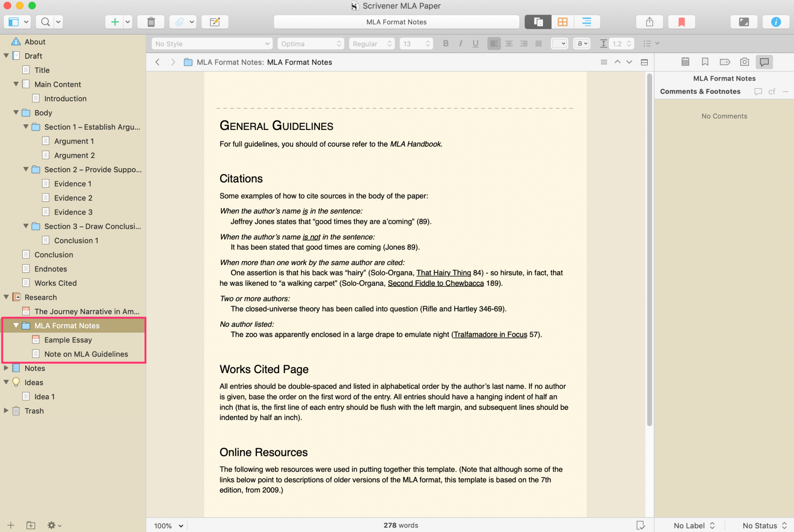Click the MLA Format Notes search field
794x532 pixels.
[x=396, y=22]
